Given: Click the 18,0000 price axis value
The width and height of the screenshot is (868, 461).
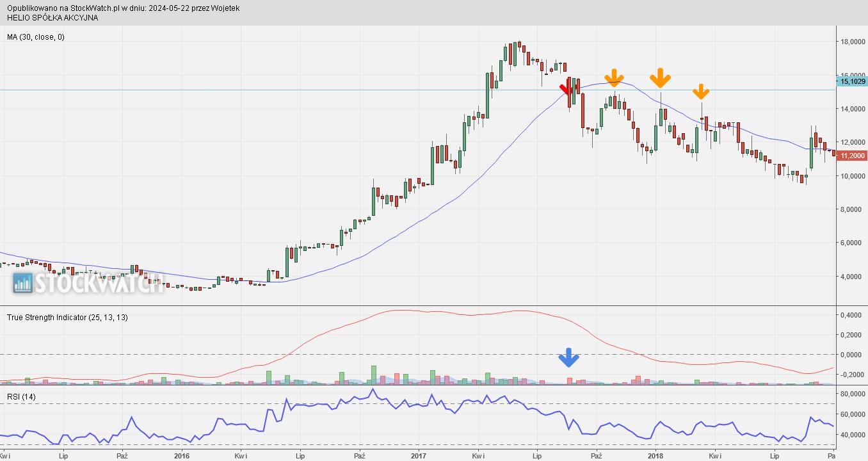Looking at the screenshot, I should (853, 42).
